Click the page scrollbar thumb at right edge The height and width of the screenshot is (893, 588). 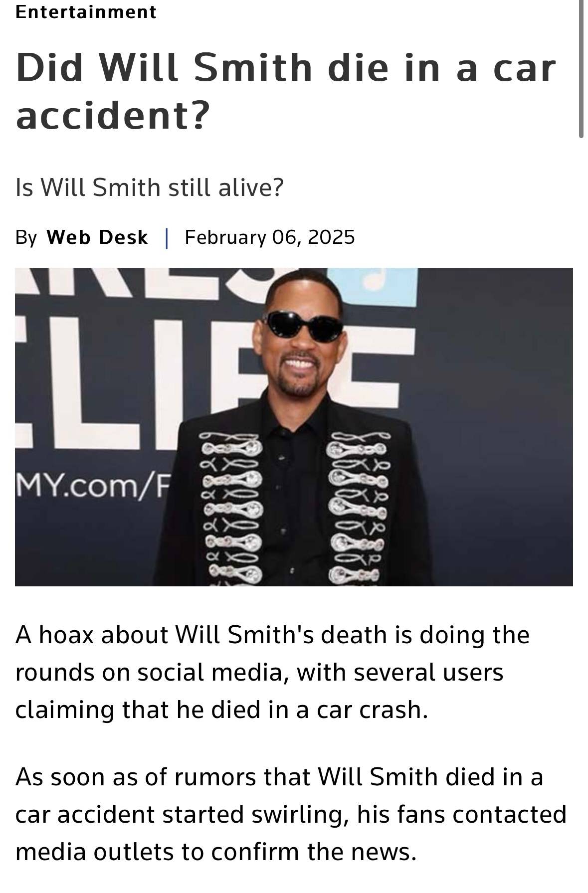click(x=581, y=68)
